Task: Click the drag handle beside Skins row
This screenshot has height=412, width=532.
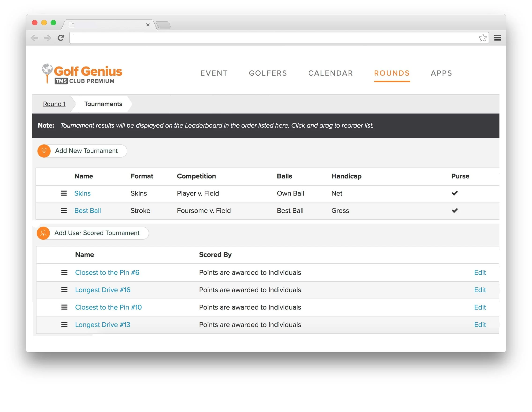Action: pyautogui.click(x=64, y=193)
